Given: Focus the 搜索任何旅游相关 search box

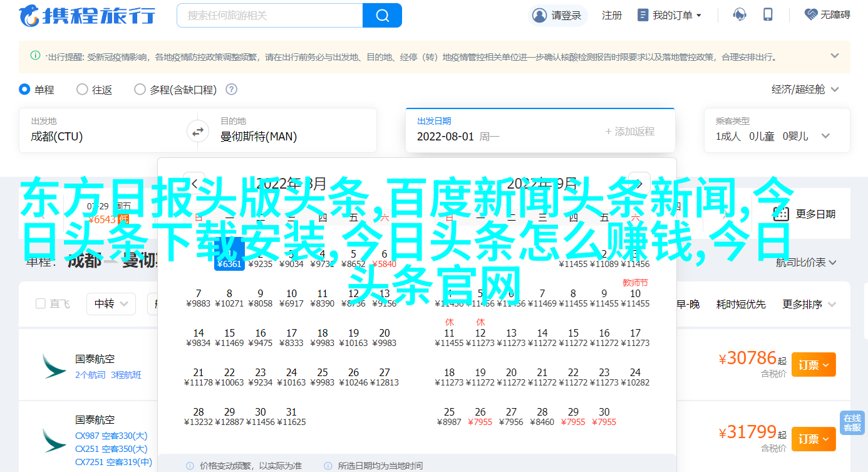Looking at the screenshot, I should click(270, 15).
